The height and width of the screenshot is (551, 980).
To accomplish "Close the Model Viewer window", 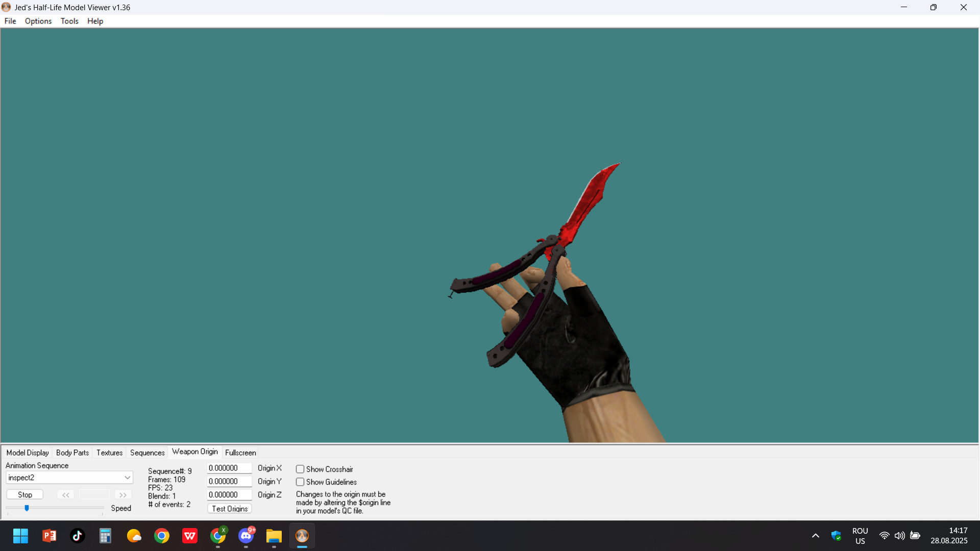I will (964, 7).
